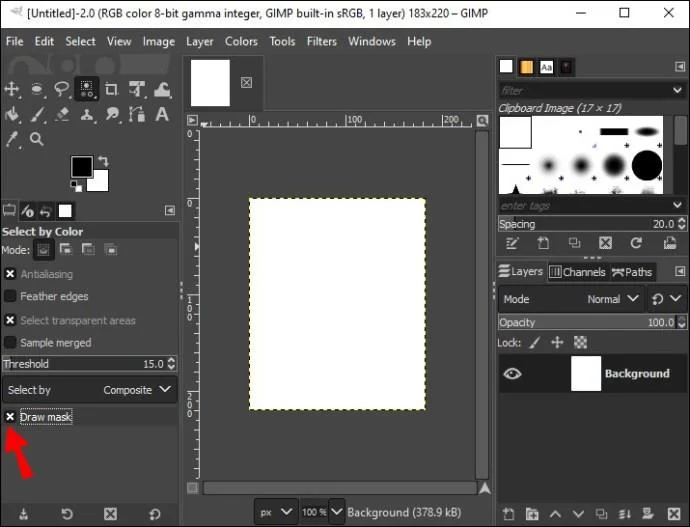Select the Zoom magnifier tool
The image size is (690, 527).
coord(37,139)
